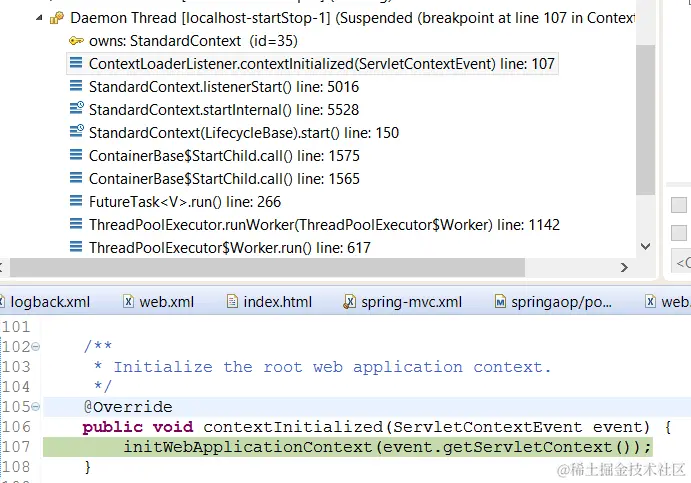
Task: Click the key icon beside owns: StandardContext
Action: pos(76,41)
